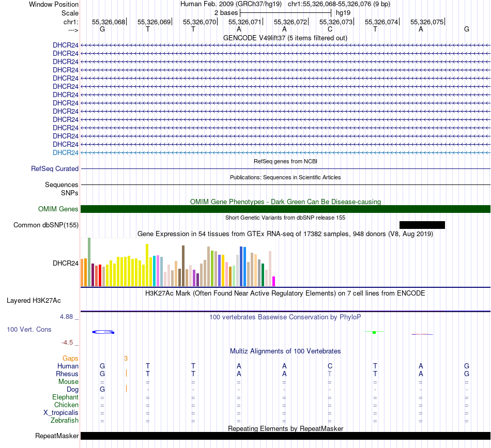Click the Chicken species label

pyautogui.click(x=66, y=405)
